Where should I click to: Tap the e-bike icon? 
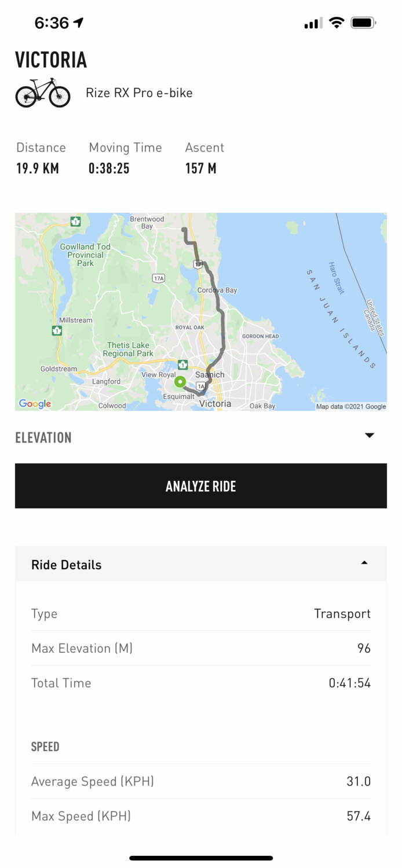pyautogui.click(x=42, y=93)
